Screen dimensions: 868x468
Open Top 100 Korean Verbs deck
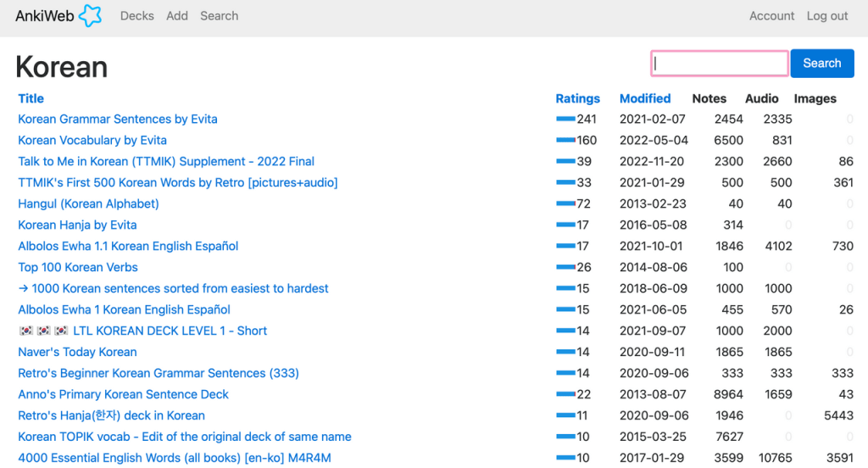(77, 267)
